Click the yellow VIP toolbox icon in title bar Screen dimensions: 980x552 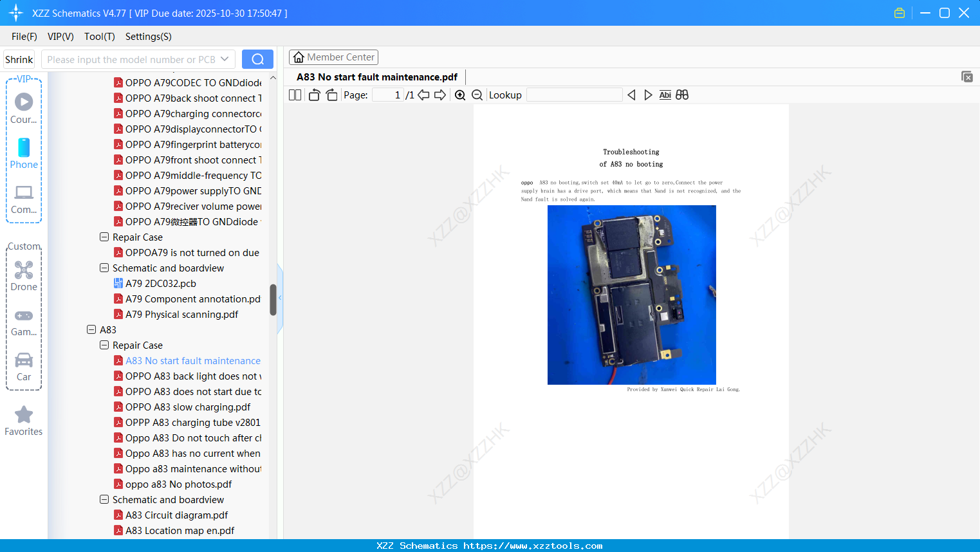tap(900, 13)
